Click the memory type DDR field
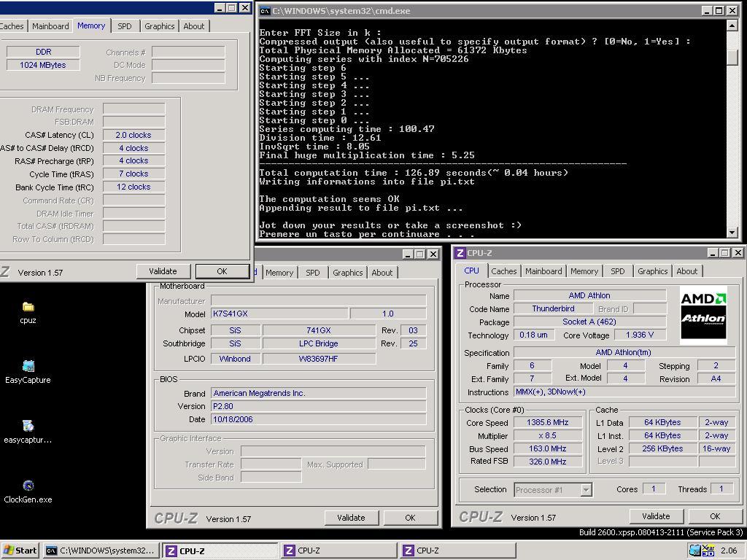The height and width of the screenshot is (560, 747). pos(43,52)
